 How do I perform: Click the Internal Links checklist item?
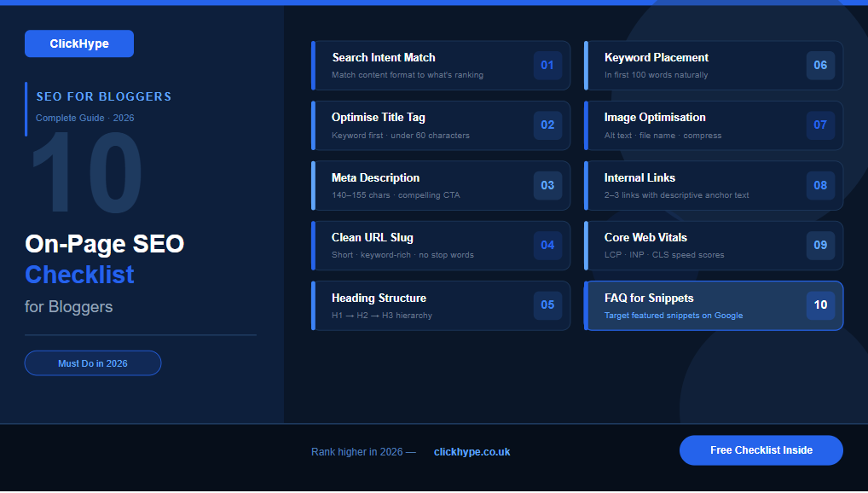[x=699, y=185]
